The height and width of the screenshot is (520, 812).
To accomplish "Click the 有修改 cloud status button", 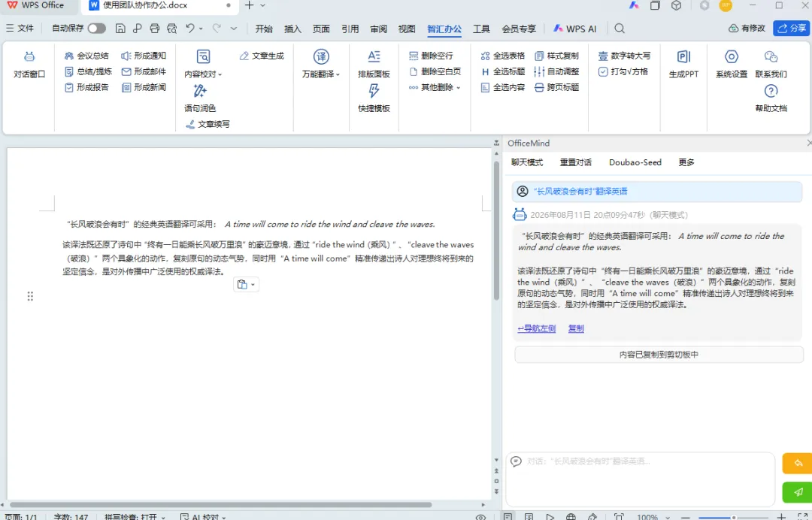I will point(747,29).
